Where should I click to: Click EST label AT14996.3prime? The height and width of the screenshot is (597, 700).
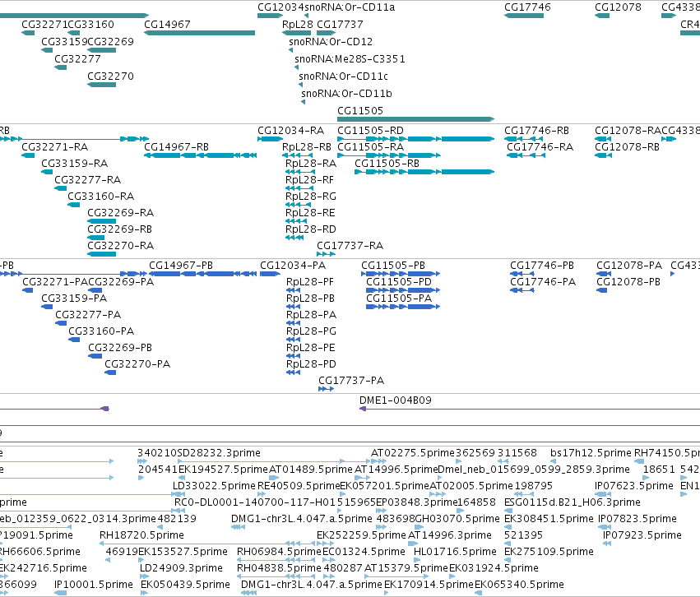(450, 535)
